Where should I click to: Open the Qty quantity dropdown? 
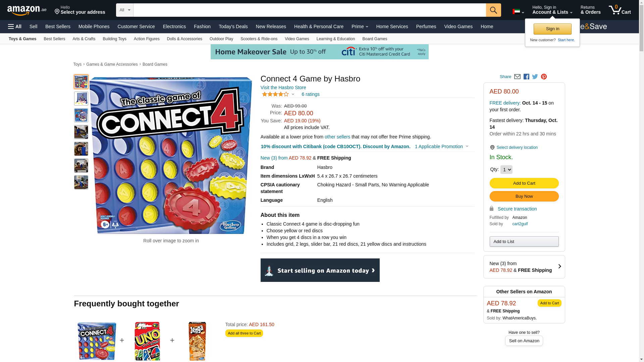(506, 170)
